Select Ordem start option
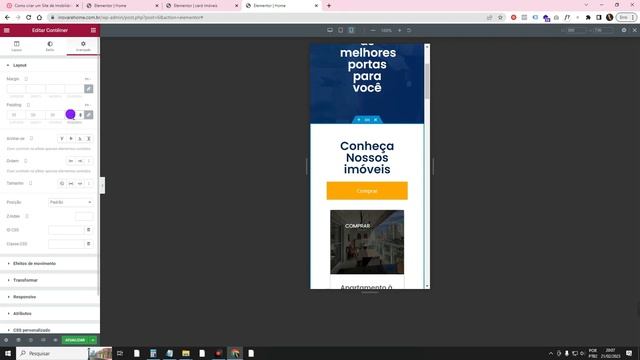 pos(71,161)
